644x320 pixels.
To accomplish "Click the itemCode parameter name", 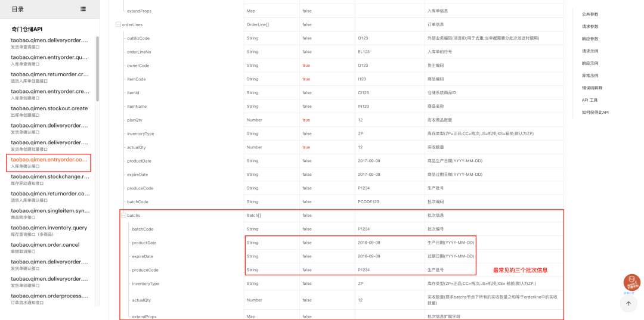I will point(137,79).
